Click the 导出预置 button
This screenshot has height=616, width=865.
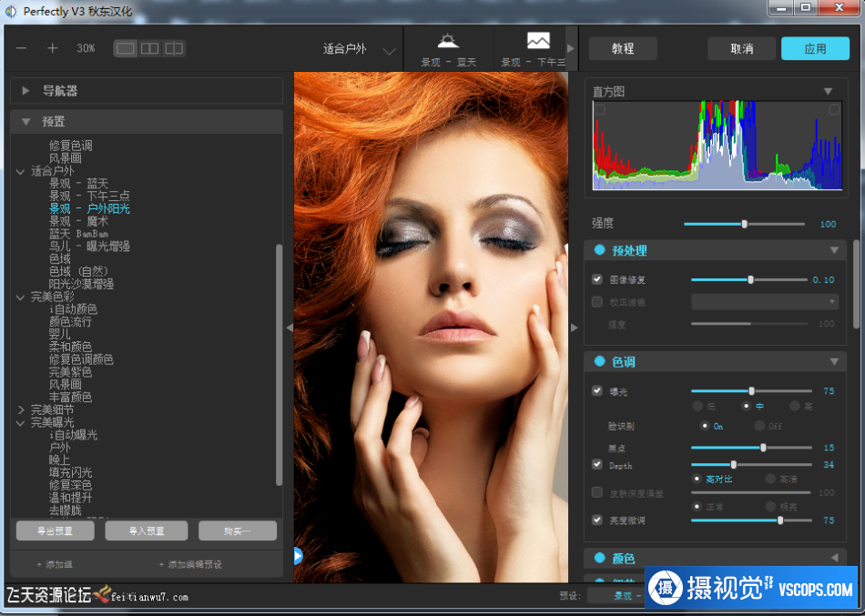tap(56, 531)
